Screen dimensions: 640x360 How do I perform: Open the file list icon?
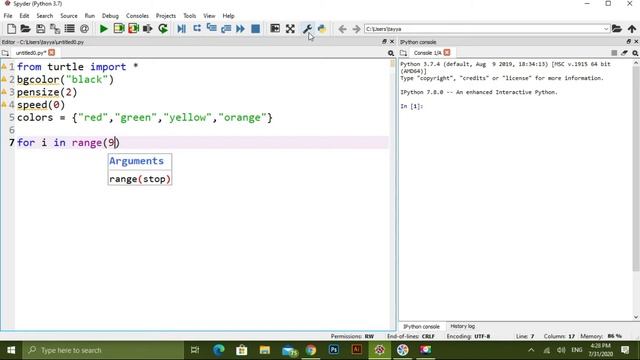click(x=69, y=29)
